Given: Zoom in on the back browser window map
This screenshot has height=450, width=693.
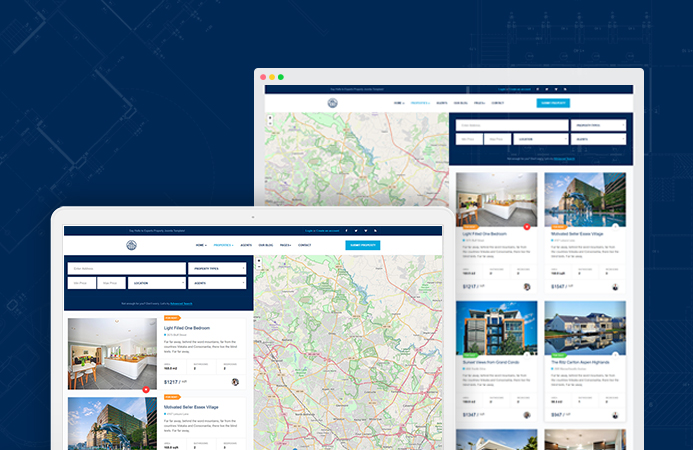Looking at the screenshot, I should 270,117.
